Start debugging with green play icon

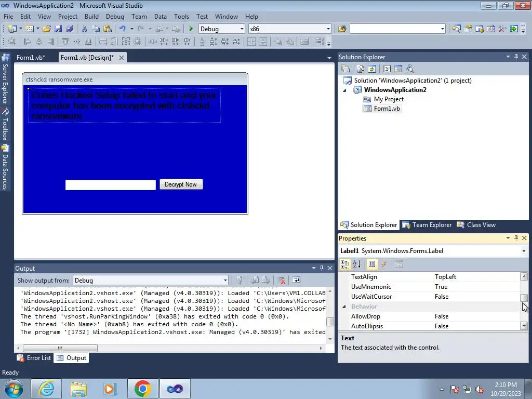tap(191, 29)
